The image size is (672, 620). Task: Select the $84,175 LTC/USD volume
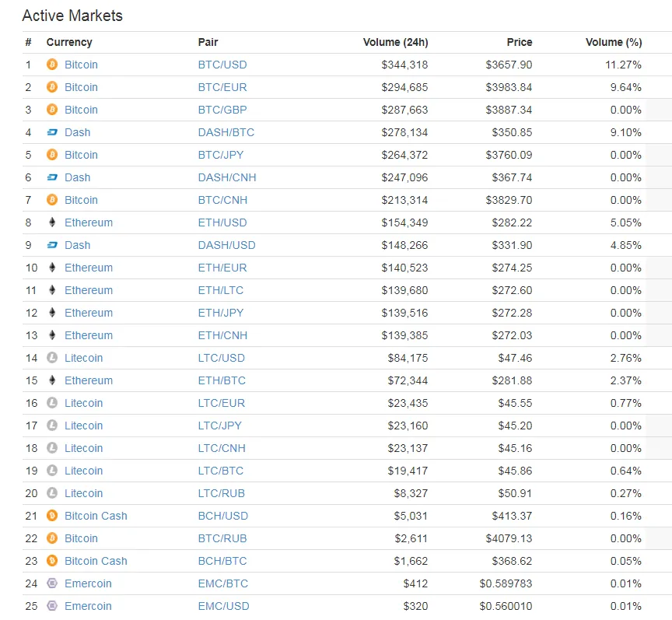tap(408, 358)
